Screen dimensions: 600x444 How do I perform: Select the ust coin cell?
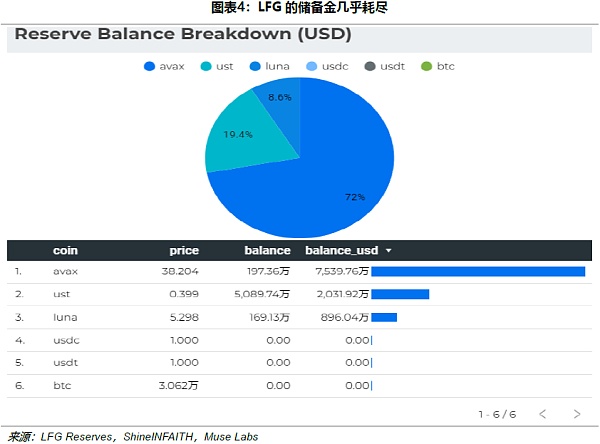tap(62, 294)
